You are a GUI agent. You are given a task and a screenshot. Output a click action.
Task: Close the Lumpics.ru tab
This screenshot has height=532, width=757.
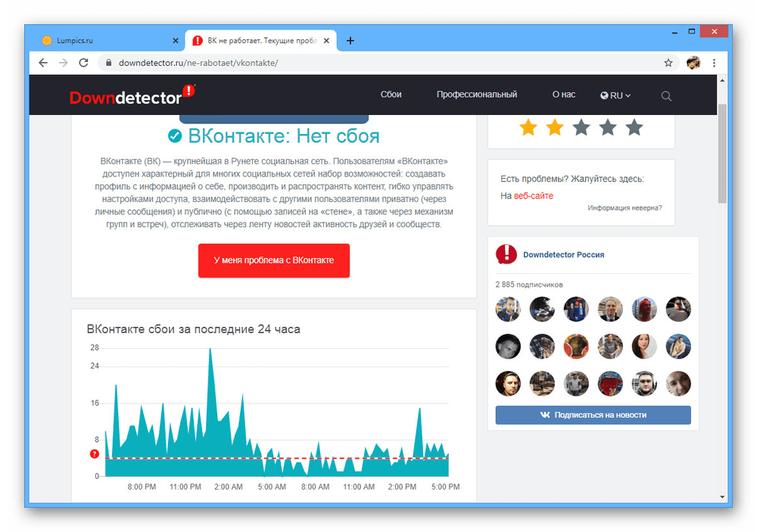176,41
